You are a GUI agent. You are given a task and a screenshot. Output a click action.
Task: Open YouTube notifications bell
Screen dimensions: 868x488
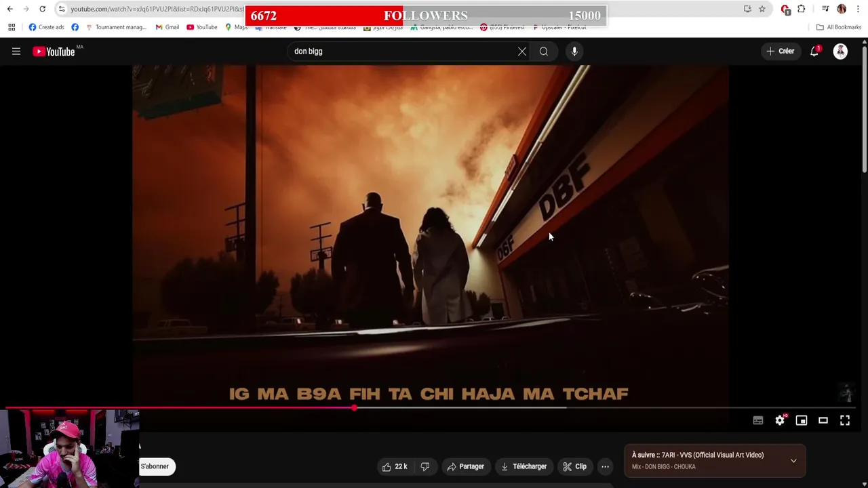tap(814, 52)
